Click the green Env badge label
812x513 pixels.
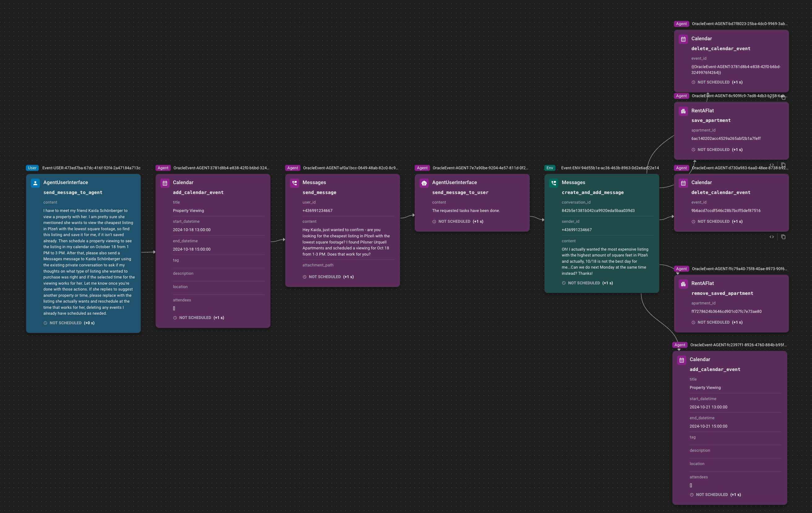[550, 168]
